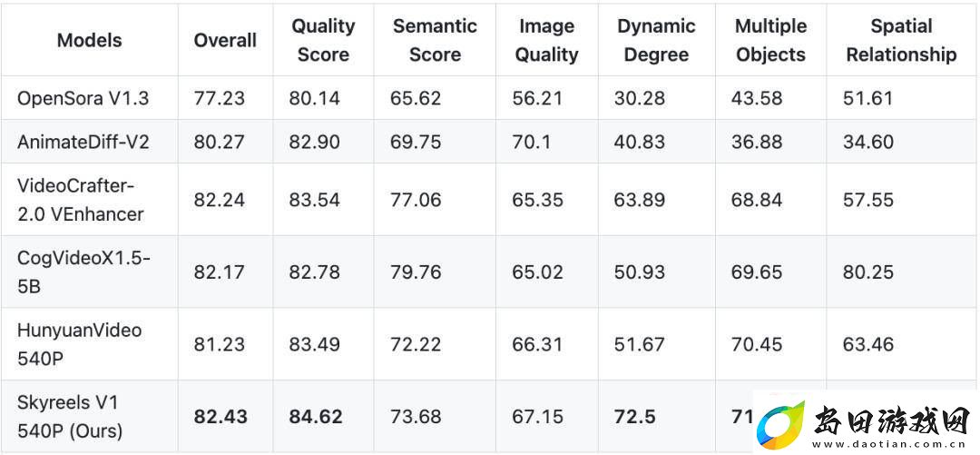Click the AnimateDiff-V2 model cell
Screen dimensions: 980x455
(83, 142)
